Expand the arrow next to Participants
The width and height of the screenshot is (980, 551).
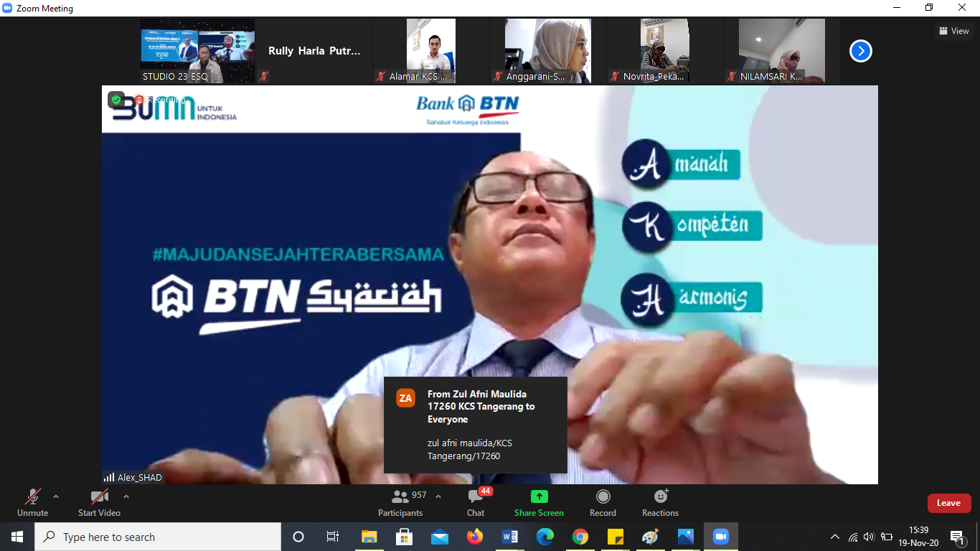pos(438,496)
